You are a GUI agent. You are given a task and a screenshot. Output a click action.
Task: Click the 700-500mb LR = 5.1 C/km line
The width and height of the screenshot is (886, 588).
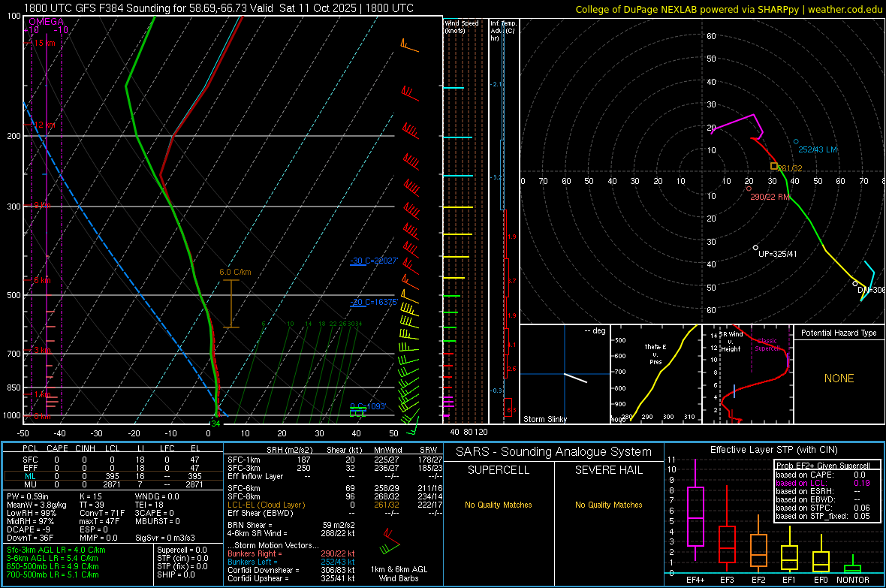53,574
